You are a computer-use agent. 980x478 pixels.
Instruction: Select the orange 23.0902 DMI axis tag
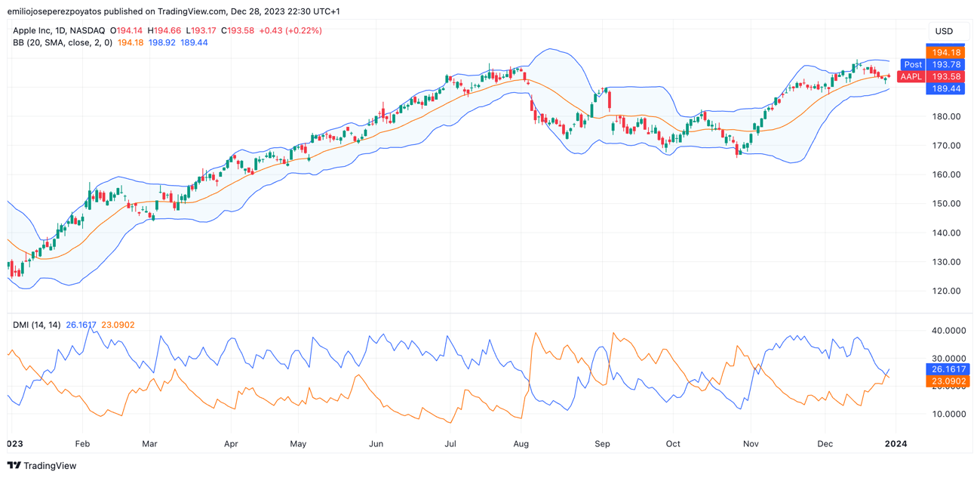(x=948, y=382)
